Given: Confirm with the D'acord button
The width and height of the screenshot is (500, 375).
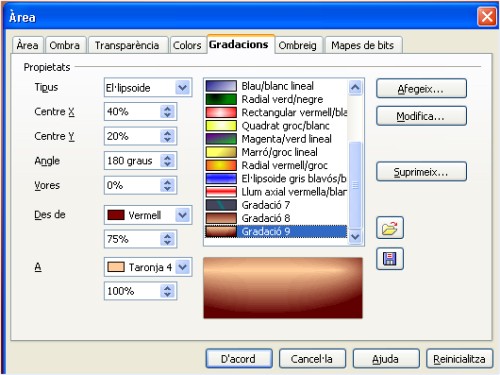Looking at the screenshot, I should pos(239,359).
